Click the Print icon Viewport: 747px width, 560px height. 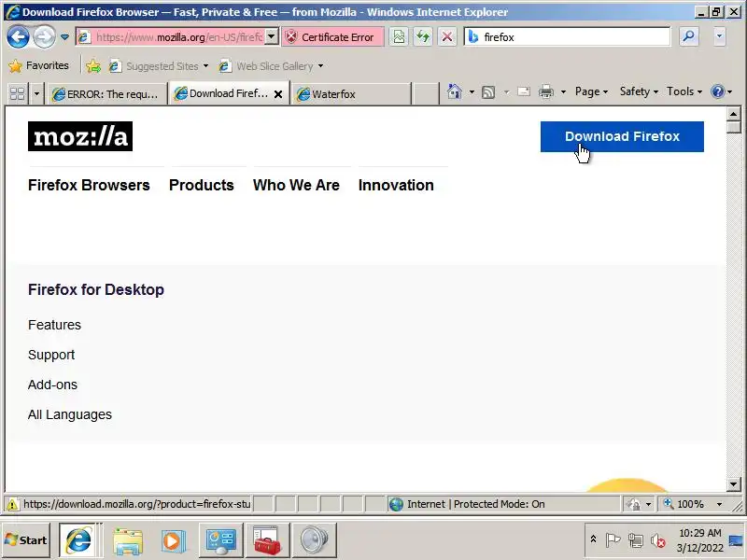(x=546, y=91)
